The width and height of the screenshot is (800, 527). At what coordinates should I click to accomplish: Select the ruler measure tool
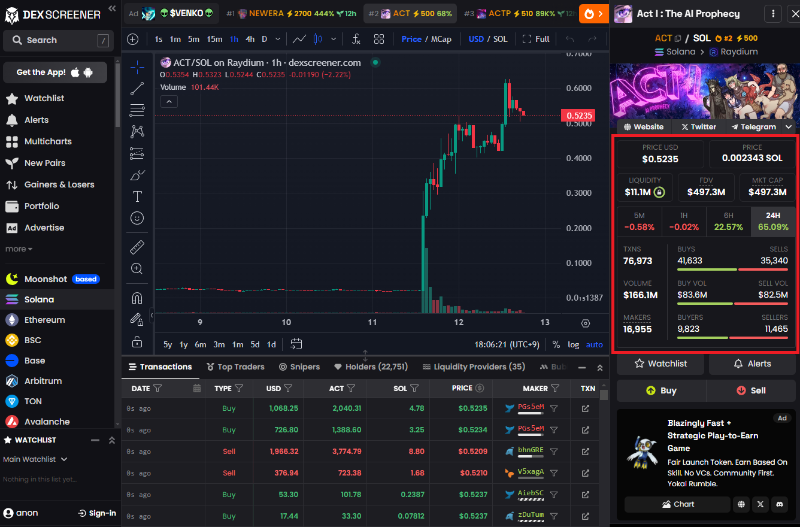tap(137, 247)
